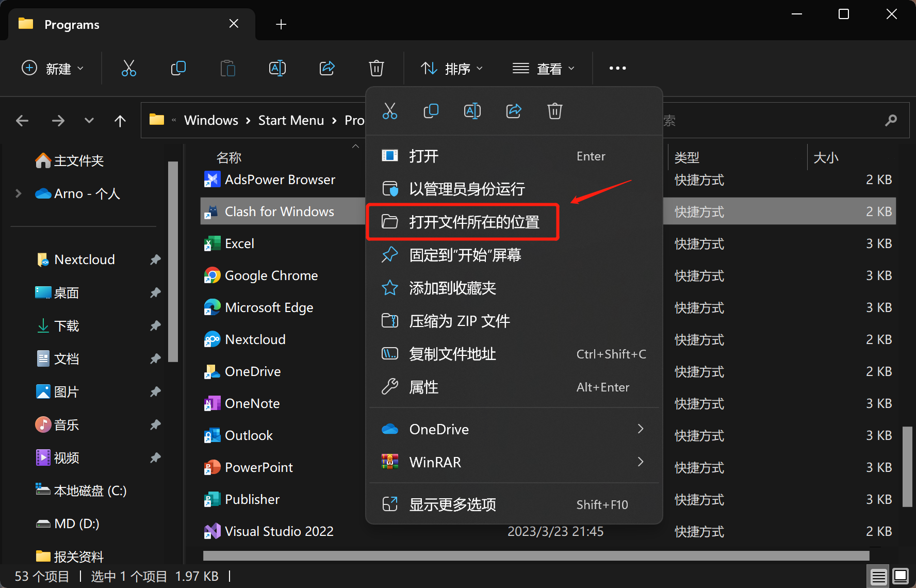The width and height of the screenshot is (916, 588).
Task: Open 属性 from the context menu
Action: 514,387
